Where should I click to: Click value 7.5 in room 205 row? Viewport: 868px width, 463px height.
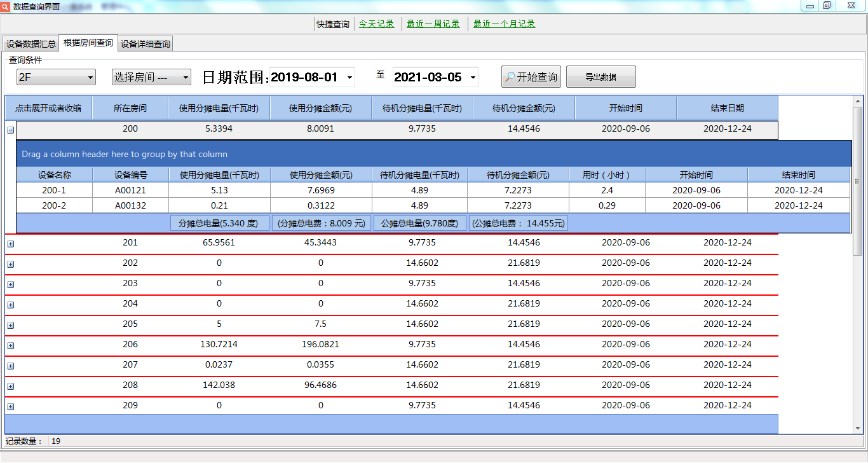(321, 324)
